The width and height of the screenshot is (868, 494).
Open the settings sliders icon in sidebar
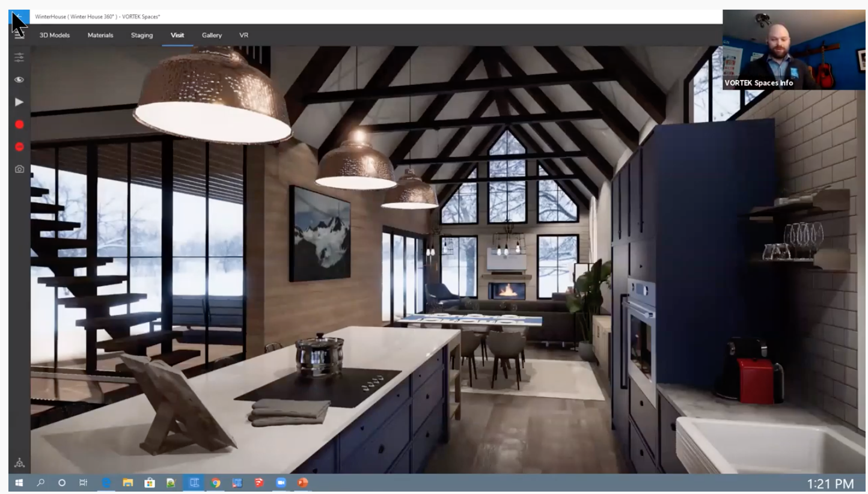coord(18,57)
